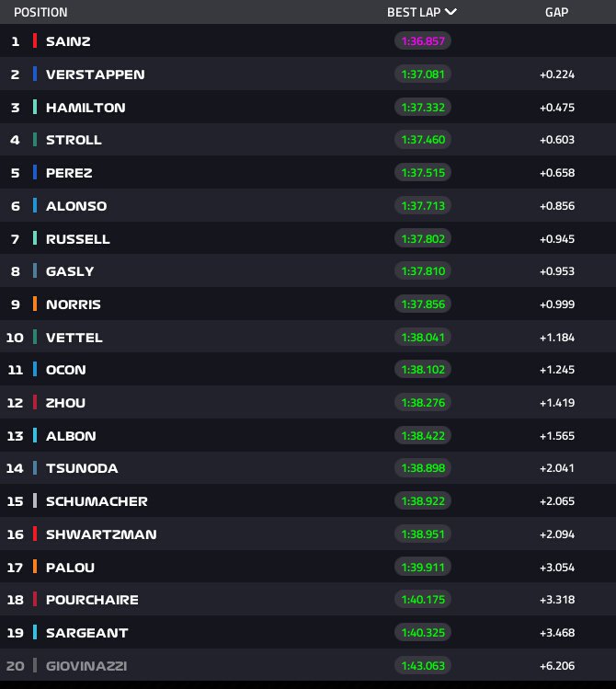The width and height of the screenshot is (616, 689).
Task: Click position number 12 beside Zhou
Action: click(x=15, y=403)
